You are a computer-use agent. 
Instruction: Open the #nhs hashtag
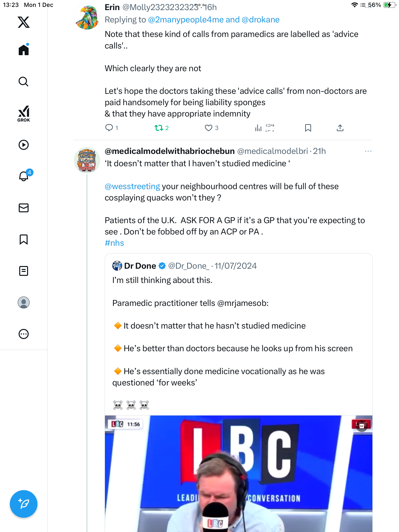[x=114, y=243]
